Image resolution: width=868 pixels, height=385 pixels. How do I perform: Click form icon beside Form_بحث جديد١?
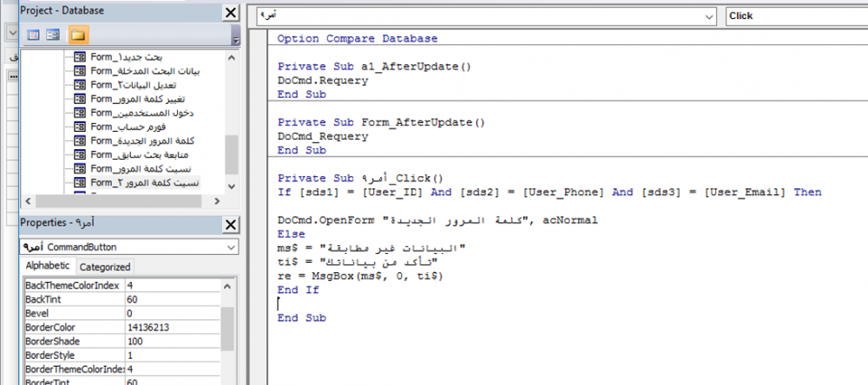(x=80, y=57)
